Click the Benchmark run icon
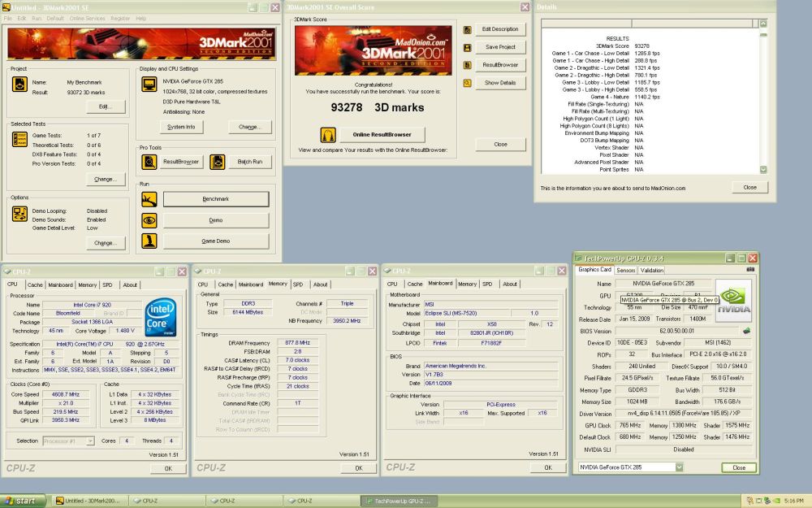812x508 pixels. (149, 199)
